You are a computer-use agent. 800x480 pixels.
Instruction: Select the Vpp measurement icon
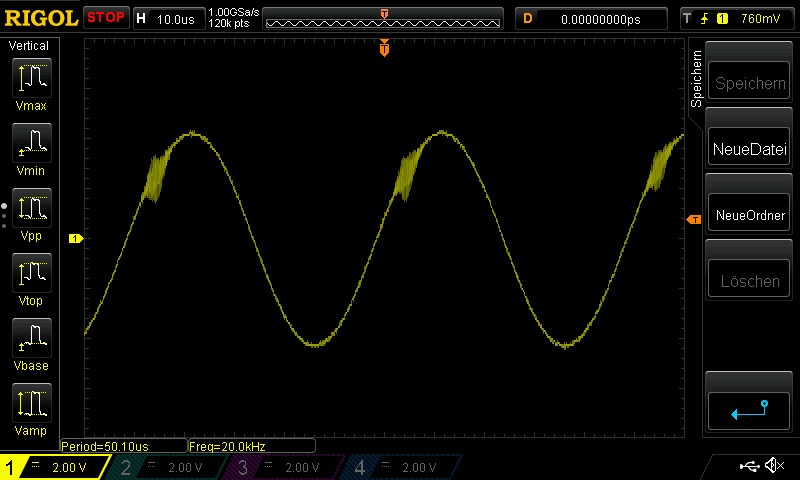32,208
